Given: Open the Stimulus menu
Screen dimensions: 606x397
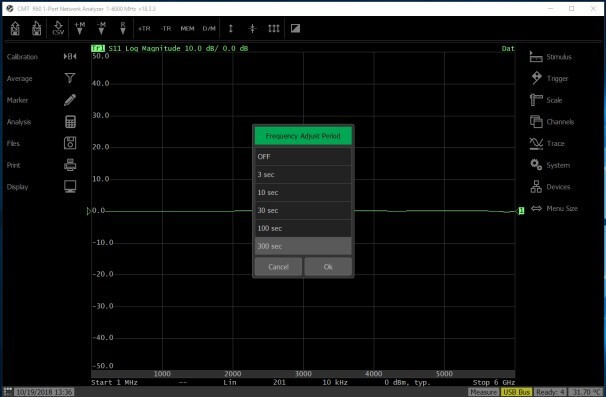Looking at the screenshot, I should (x=559, y=57).
